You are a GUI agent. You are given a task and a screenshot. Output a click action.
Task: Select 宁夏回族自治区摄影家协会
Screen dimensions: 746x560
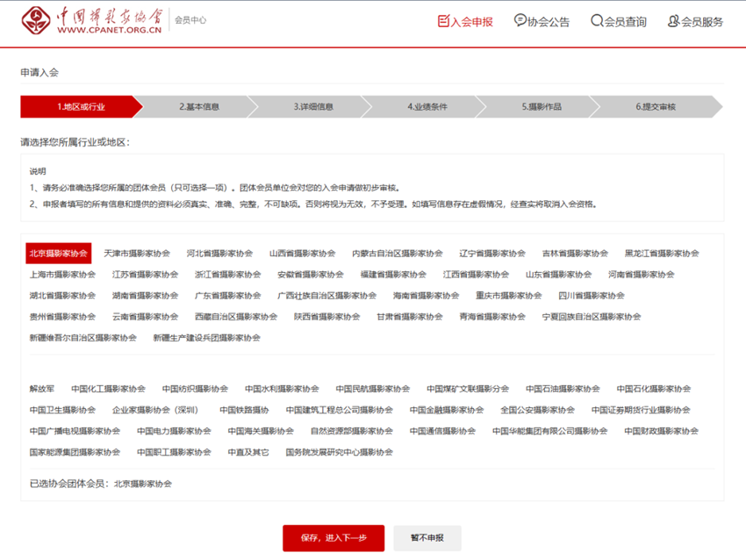click(592, 317)
